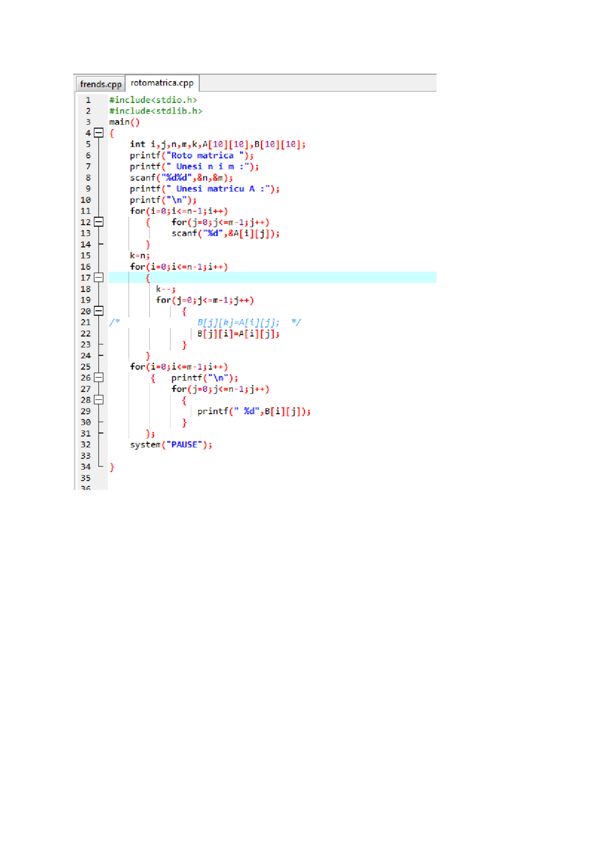The height and width of the screenshot is (868, 613).
Task: Click the int variable declaration line
Action: (217, 144)
